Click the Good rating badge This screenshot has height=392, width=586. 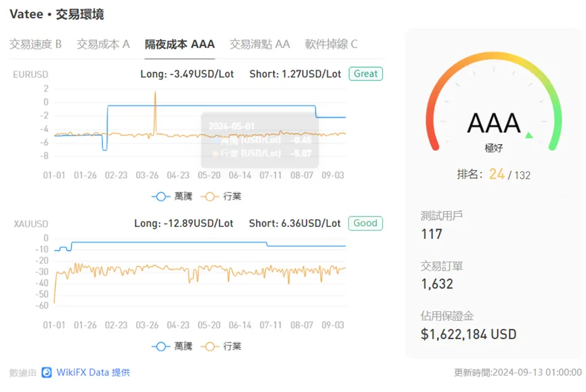366,223
